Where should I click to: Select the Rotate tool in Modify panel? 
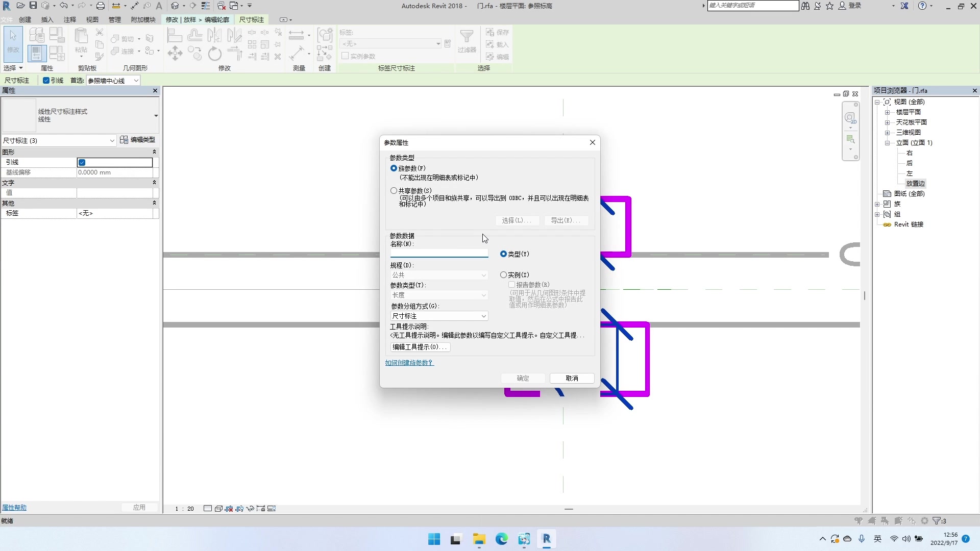click(215, 53)
